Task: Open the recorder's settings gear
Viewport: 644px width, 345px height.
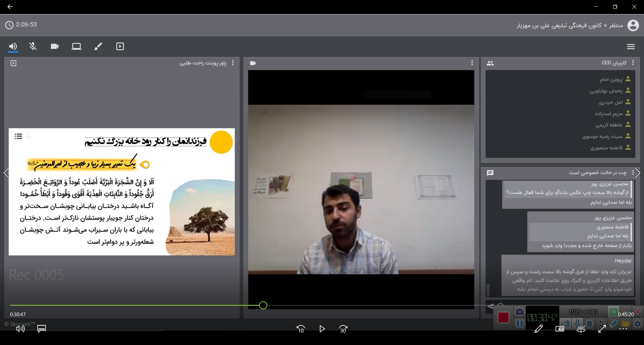Action: pyautogui.click(x=638, y=324)
